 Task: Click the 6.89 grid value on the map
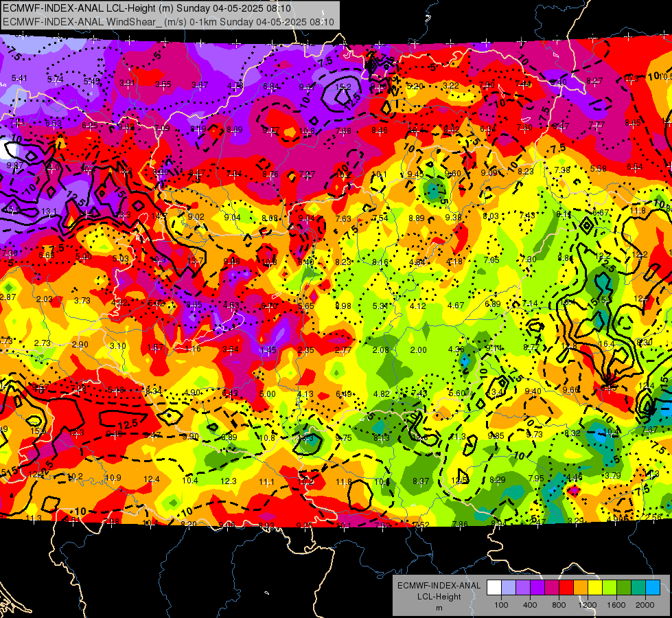click(493, 304)
